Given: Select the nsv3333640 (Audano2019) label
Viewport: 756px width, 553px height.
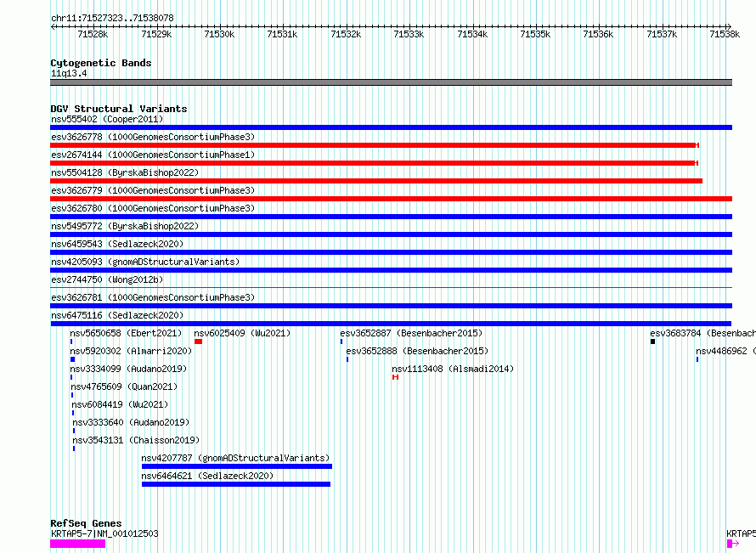Looking at the screenshot, I should 131,422.
